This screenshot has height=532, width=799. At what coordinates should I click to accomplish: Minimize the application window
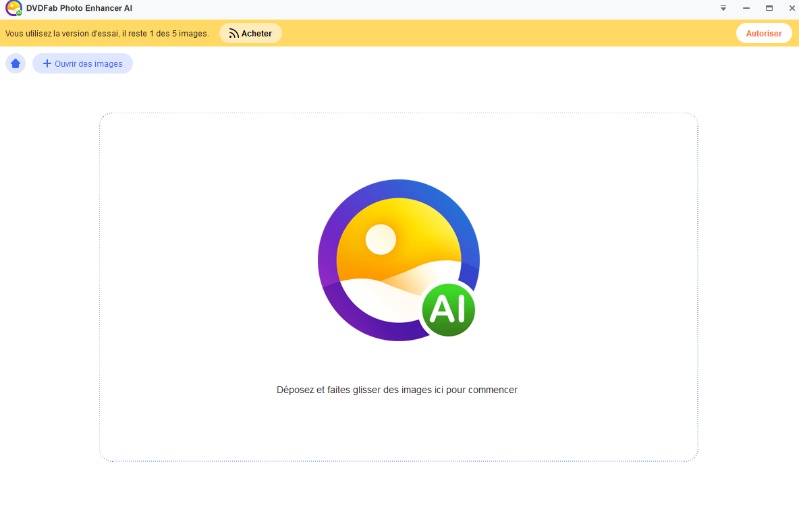(746, 8)
